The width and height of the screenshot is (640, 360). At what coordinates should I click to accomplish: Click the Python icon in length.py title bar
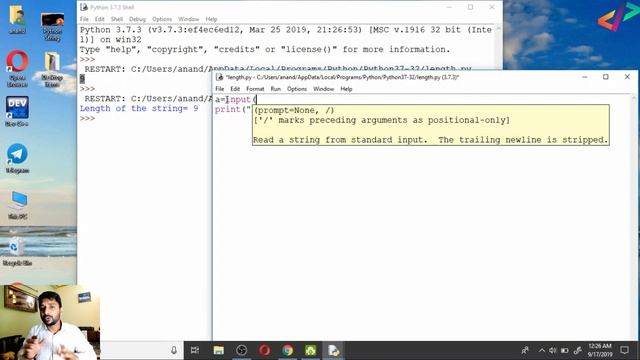(219, 77)
